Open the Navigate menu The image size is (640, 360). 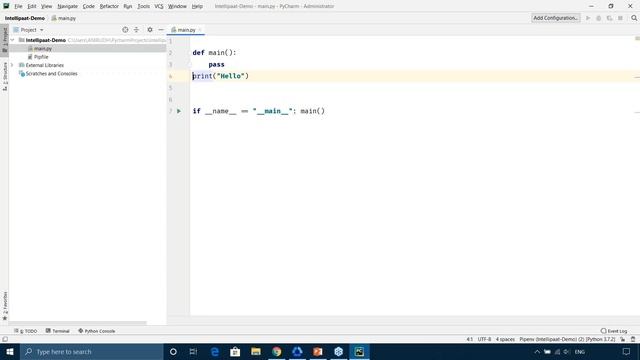click(67, 6)
